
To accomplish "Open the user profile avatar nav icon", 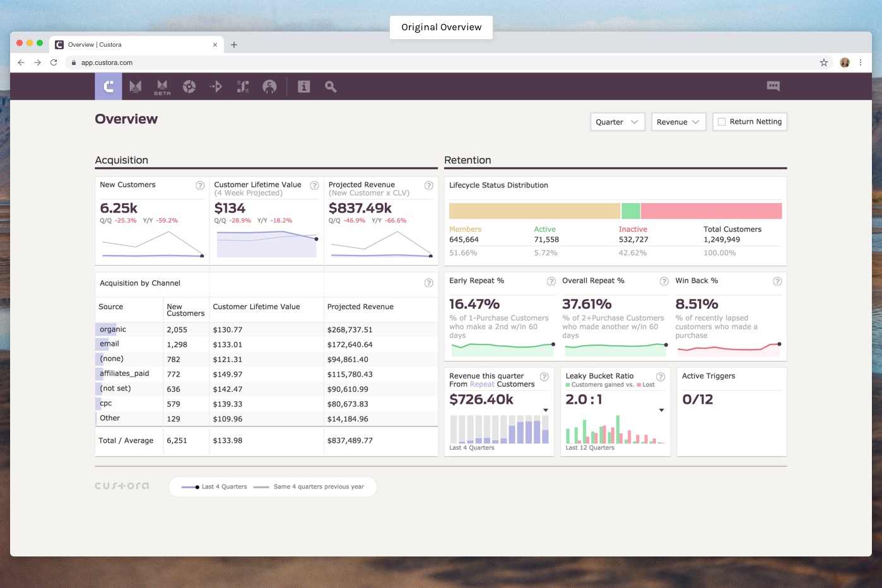I will click(269, 86).
